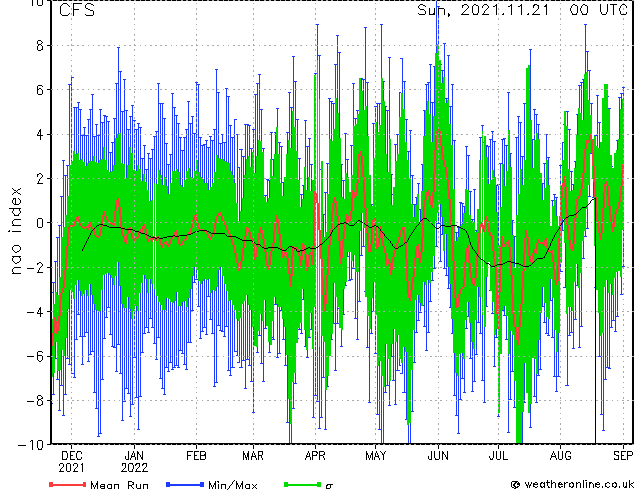Click the blue Min/Max legend swatch

[x=185, y=484]
